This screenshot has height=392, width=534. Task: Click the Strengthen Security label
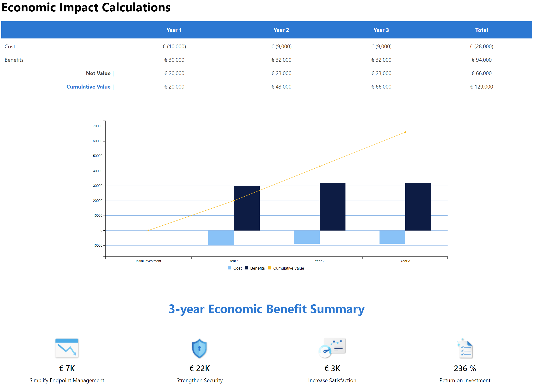199,380
